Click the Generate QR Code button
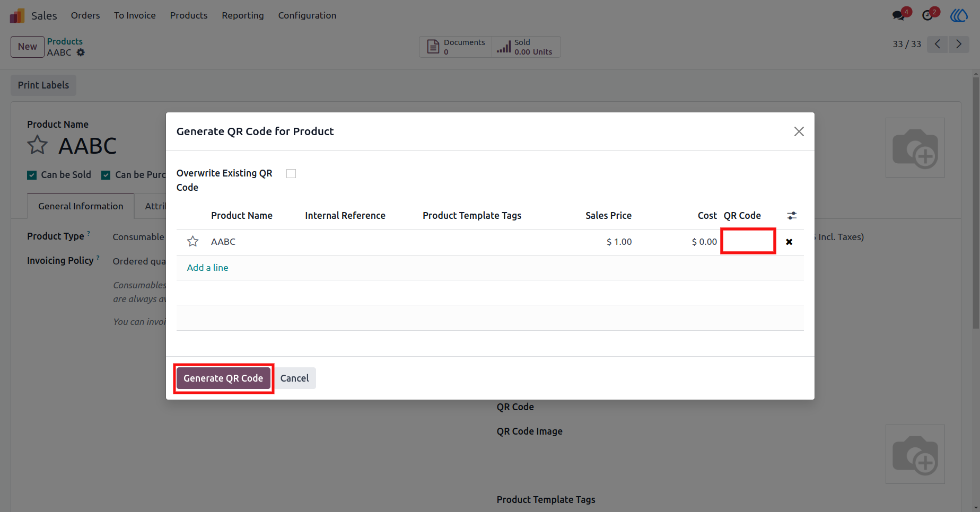Screen dimensions: 980x512 click(x=223, y=378)
